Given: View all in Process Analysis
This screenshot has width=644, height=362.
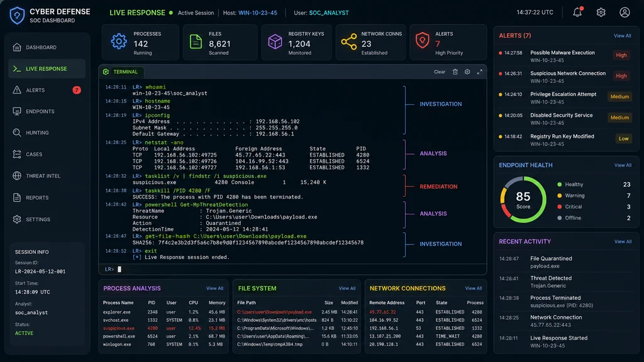Looking at the screenshot, I should point(215,288).
